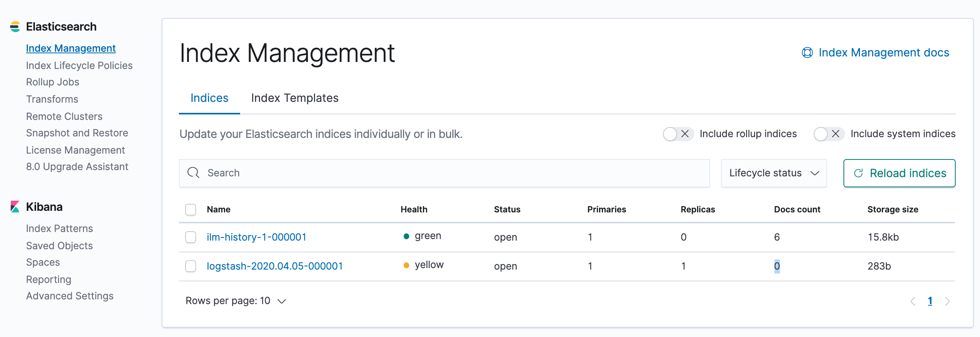Switch to the Indices tab

click(x=209, y=98)
